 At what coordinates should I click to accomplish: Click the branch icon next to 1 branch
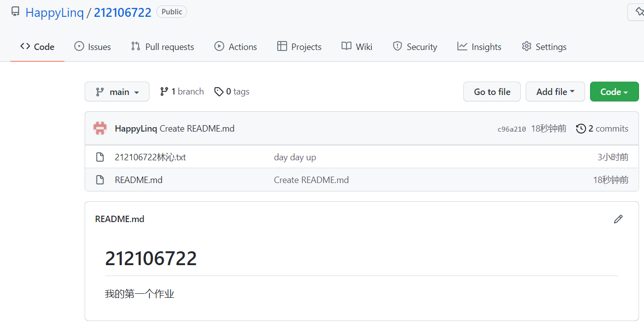164,92
